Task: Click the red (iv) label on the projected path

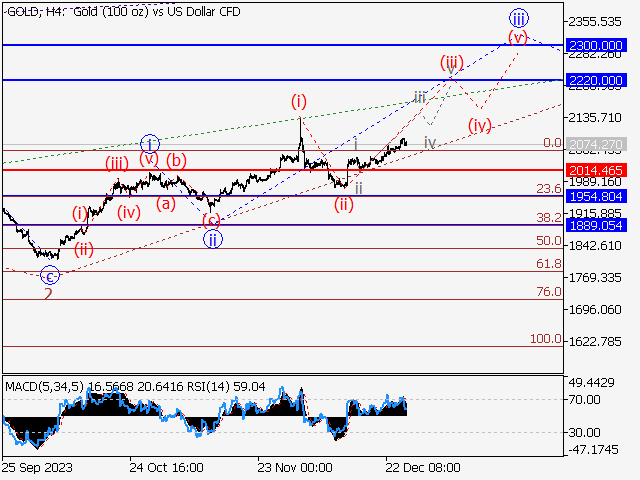Action: [480, 126]
